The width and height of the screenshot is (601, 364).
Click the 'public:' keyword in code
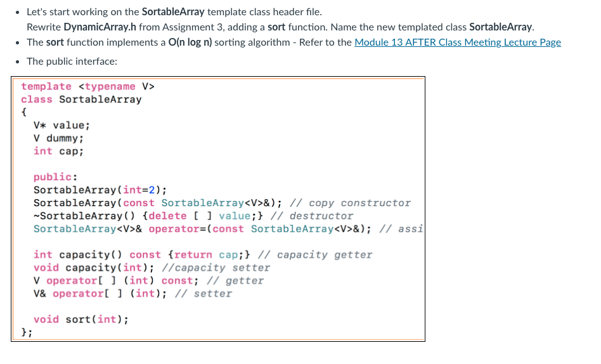pyautogui.click(x=55, y=177)
